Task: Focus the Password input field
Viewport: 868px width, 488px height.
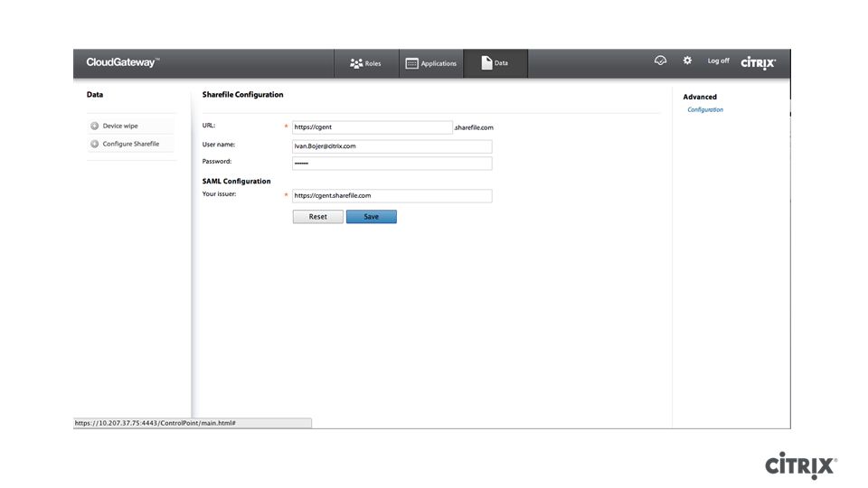Action: click(392, 164)
